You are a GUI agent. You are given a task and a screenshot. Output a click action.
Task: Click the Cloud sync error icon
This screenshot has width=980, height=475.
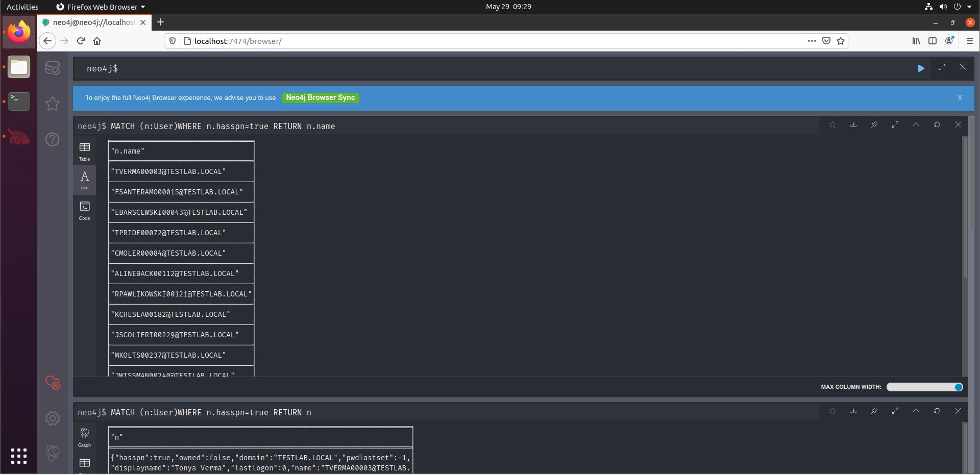pos(53,383)
